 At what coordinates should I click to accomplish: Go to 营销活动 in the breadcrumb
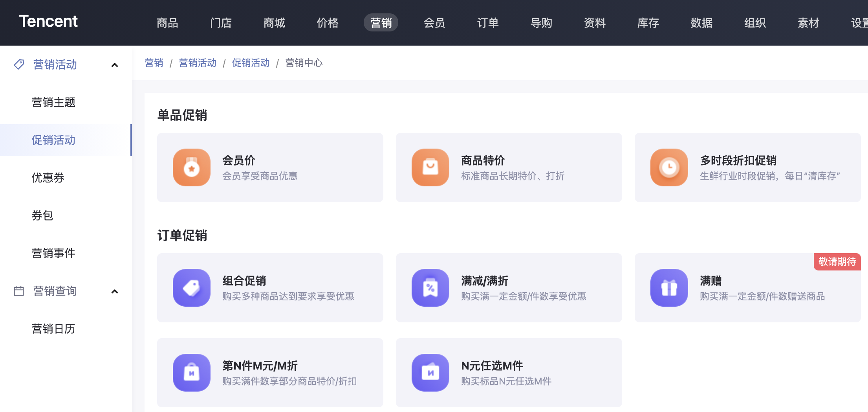tap(198, 63)
